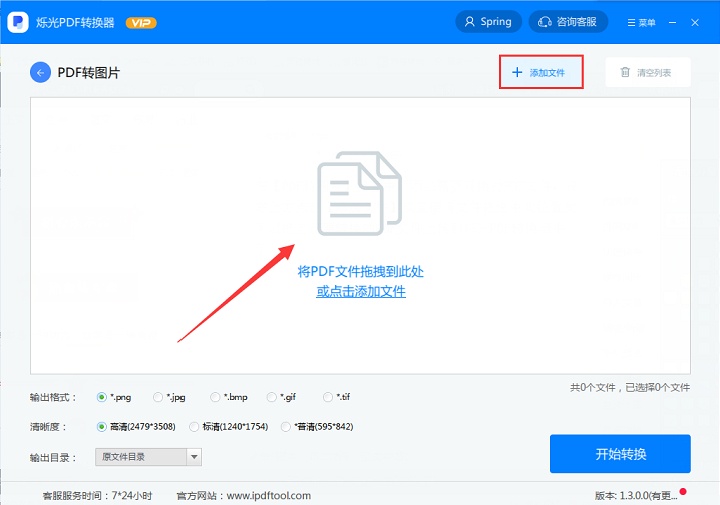Click the document placeholder icon in drop area
This screenshot has height=505, width=720.
pyautogui.click(x=360, y=193)
